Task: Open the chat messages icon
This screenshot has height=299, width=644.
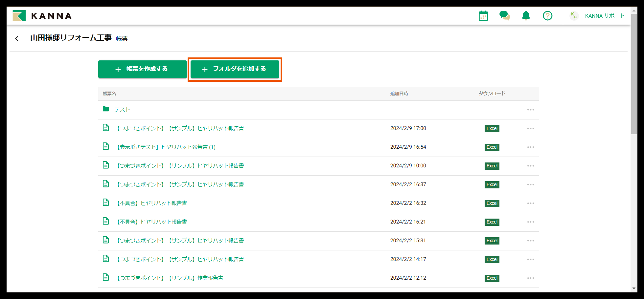Action: coord(505,15)
